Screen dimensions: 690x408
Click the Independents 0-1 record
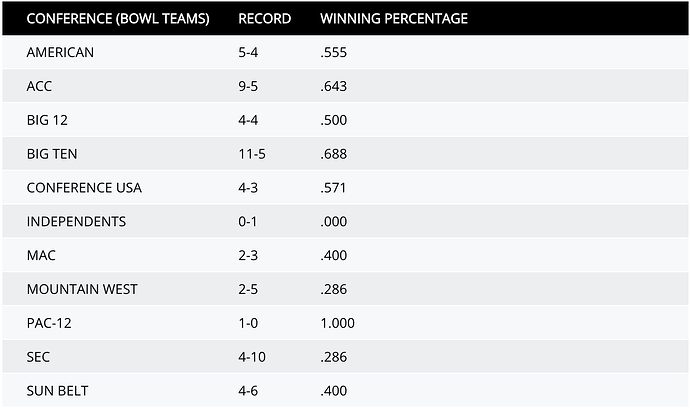(248, 221)
